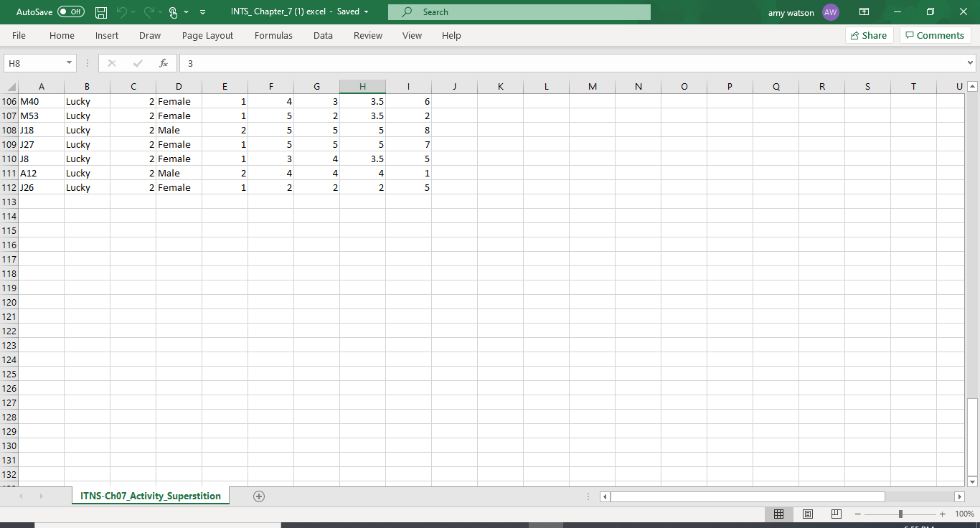Open the Draw ribbon tab
The height and width of the screenshot is (528, 980).
tap(150, 35)
